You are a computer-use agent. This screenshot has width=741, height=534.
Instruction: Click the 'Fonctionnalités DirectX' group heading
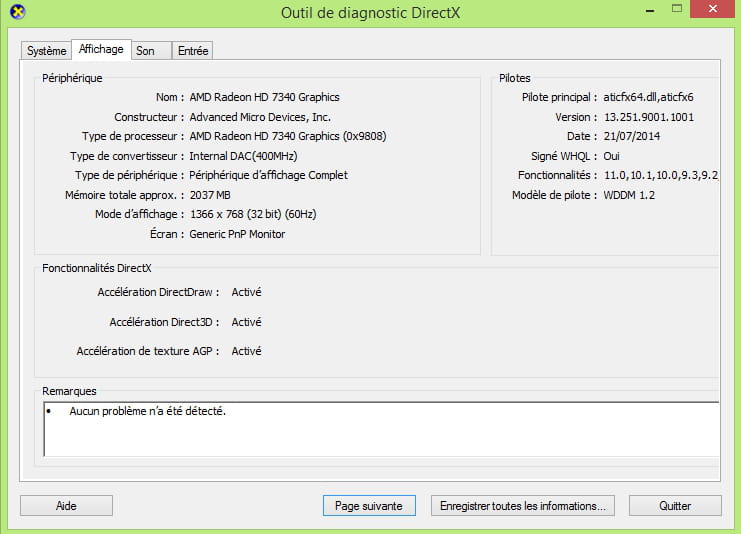point(97,268)
